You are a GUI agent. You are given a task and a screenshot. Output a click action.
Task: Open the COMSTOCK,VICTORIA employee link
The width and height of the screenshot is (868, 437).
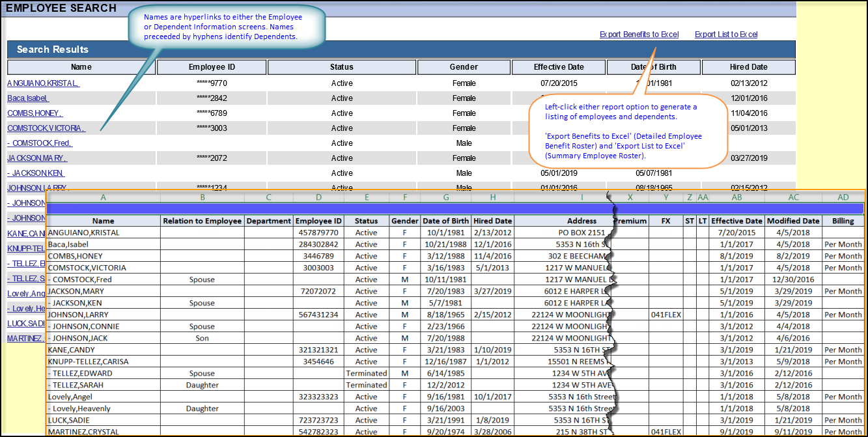pyautogui.click(x=46, y=128)
